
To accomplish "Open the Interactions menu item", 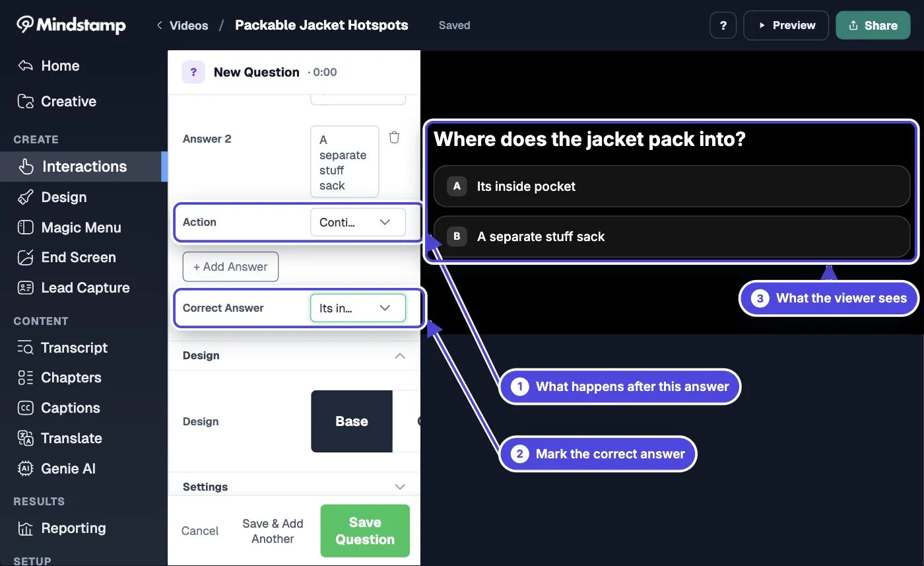I will click(x=84, y=166).
